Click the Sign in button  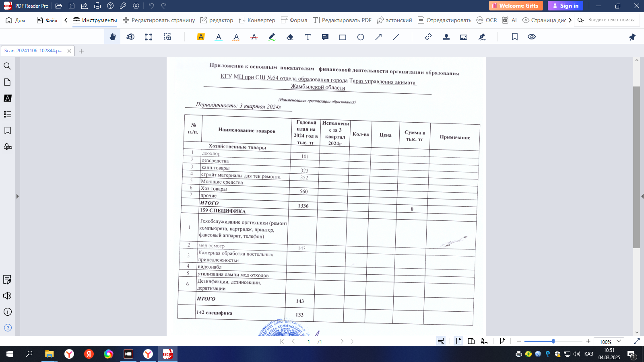tap(566, 6)
